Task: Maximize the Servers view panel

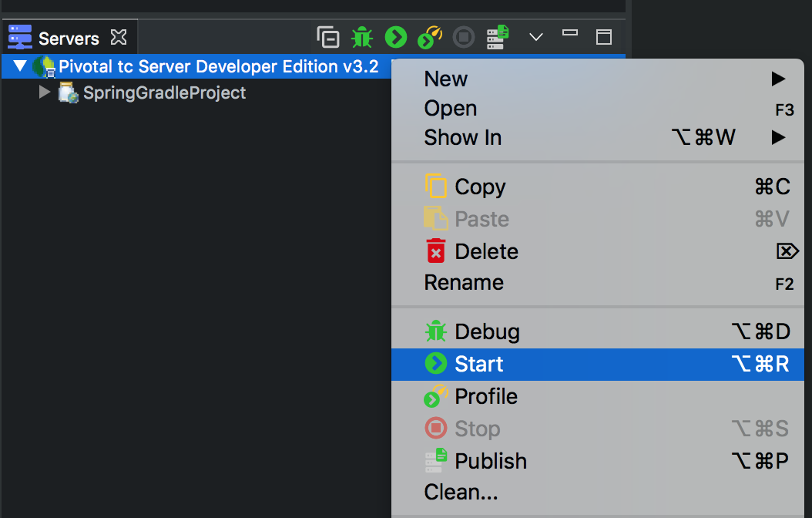Action: point(604,37)
